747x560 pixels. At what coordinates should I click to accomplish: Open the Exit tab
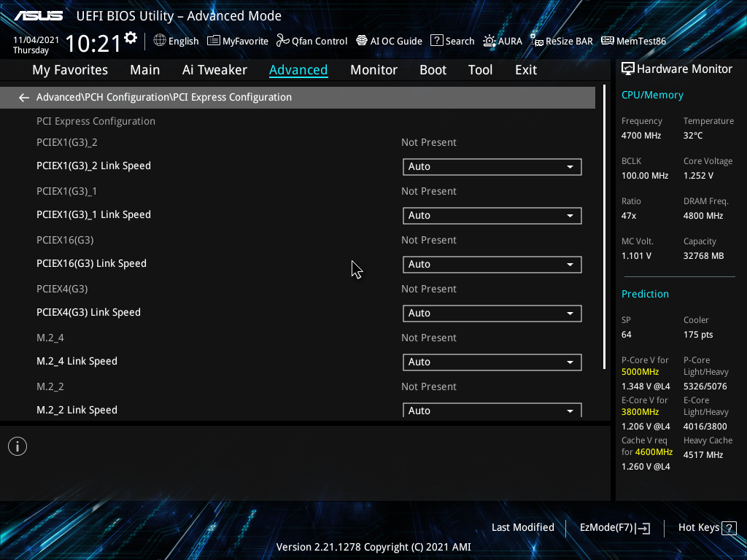point(526,70)
